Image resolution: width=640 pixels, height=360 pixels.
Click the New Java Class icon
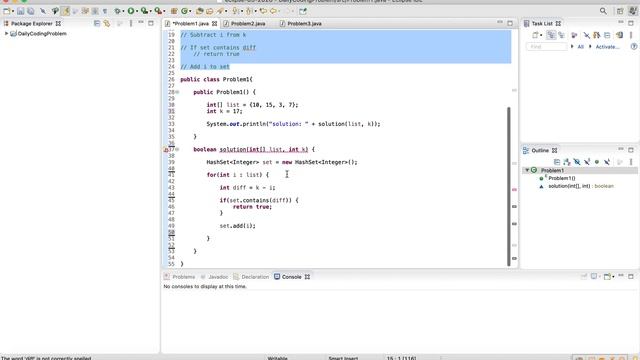coord(184,11)
